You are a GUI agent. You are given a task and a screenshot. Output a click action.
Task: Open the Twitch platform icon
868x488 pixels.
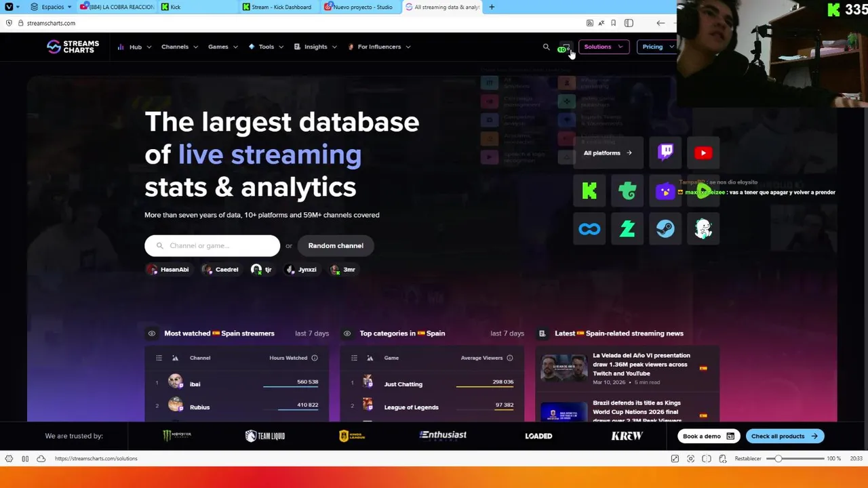[x=665, y=152]
